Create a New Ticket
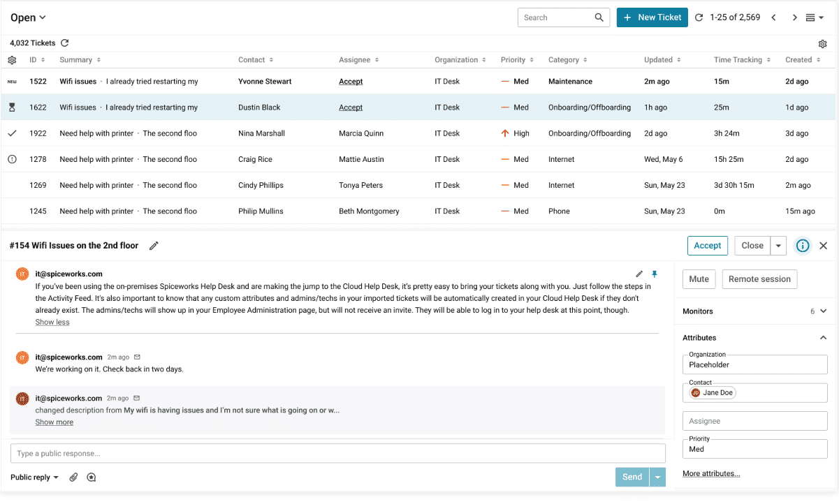Screen dimensions: 839x504 pyautogui.click(x=652, y=17)
